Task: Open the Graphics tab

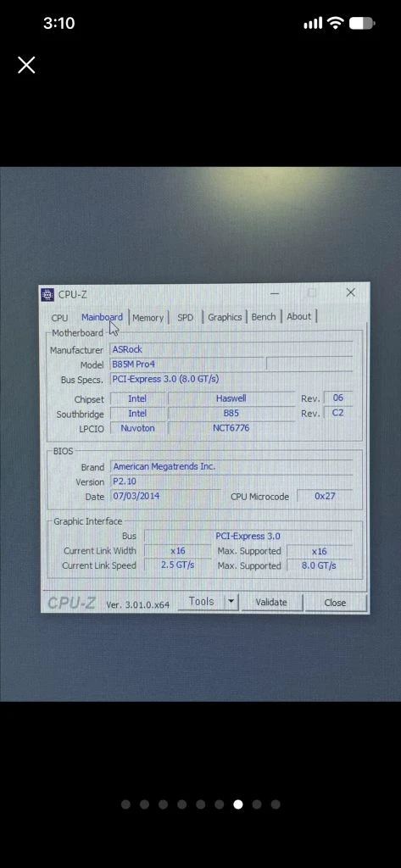Action: (225, 317)
